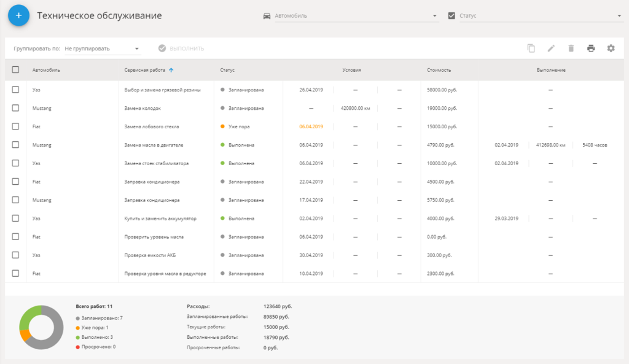
Task: Check the box for Замена колодок row
Action: pyautogui.click(x=15, y=108)
